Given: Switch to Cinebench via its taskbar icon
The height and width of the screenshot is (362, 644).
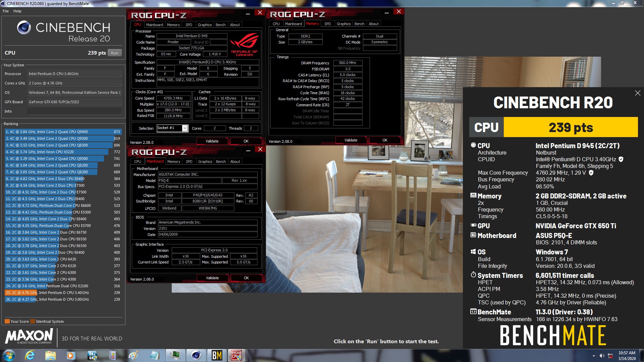Looking at the screenshot, I should pos(196,355).
